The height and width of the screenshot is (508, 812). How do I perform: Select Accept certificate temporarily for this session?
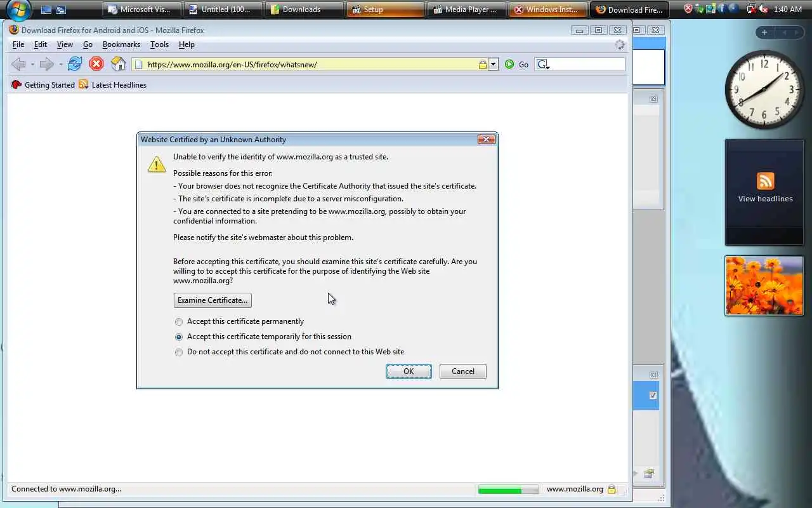pos(263,337)
